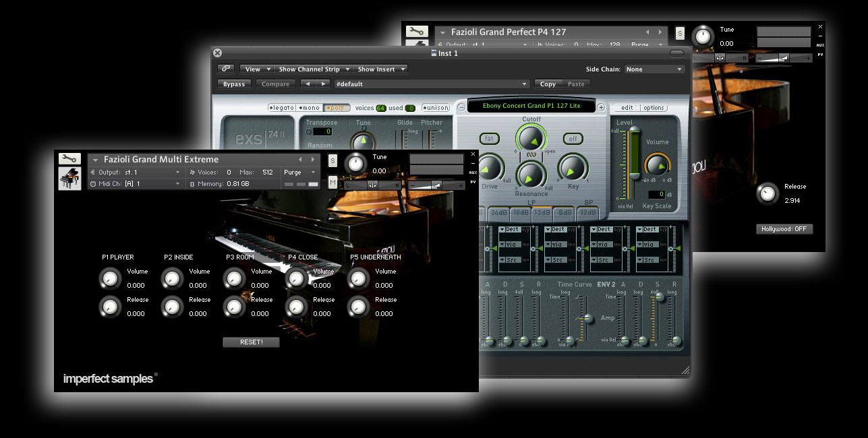Click the P5 UNDERNEATH Release knob
This screenshot has height=438, width=868.
coord(357,307)
